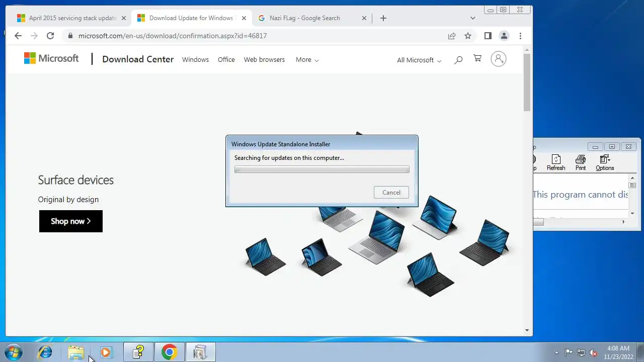
Task: Open Windows Explorer folder in taskbar
Action: pyautogui.click(x=76, y=352)
